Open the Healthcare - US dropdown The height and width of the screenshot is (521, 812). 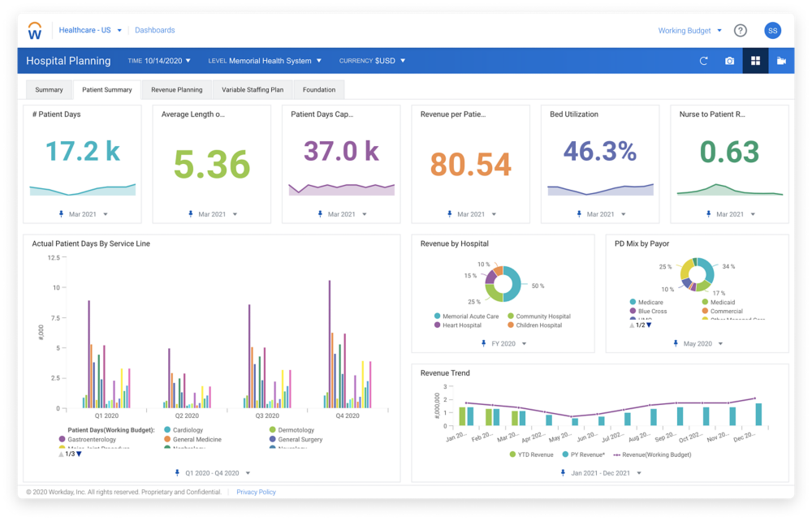click(x=90, y=31)
